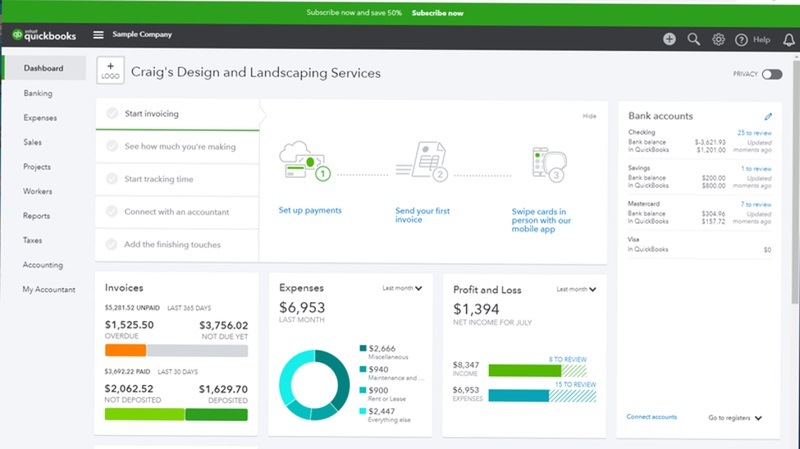Screen dimensions: 800x449
Task: Click the notifications bell icon
Action: point(789,39)
